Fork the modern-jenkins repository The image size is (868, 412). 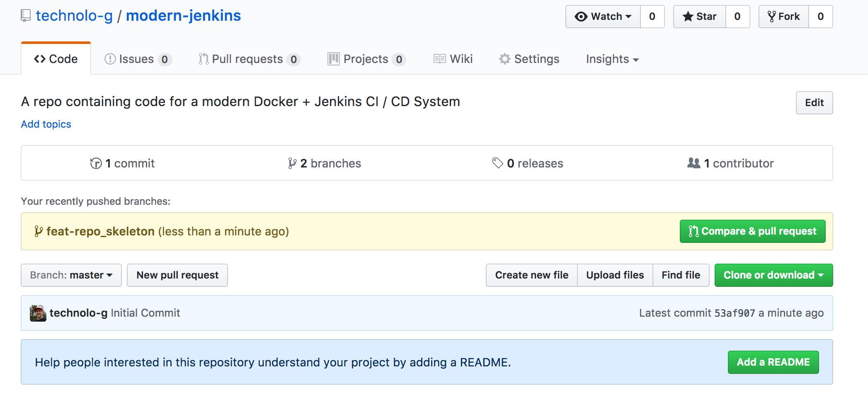point(784,17)
